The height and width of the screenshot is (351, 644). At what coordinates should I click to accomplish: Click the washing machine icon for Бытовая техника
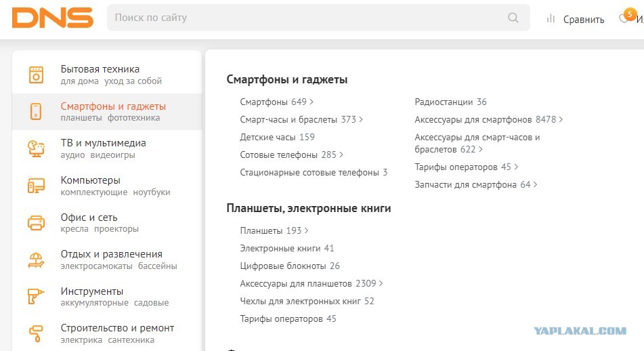(36, 75)
